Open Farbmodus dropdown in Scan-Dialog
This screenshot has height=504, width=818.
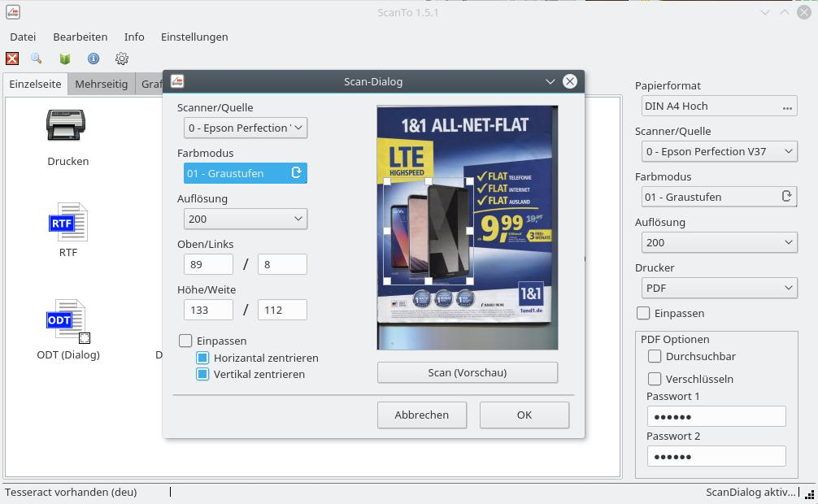246,173
